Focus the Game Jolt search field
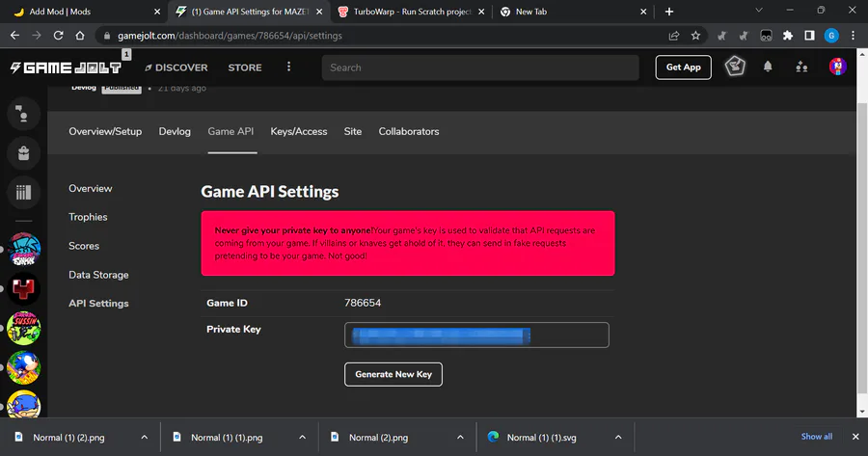The height and width of the screenshot is (456, 868). (480, 67)
